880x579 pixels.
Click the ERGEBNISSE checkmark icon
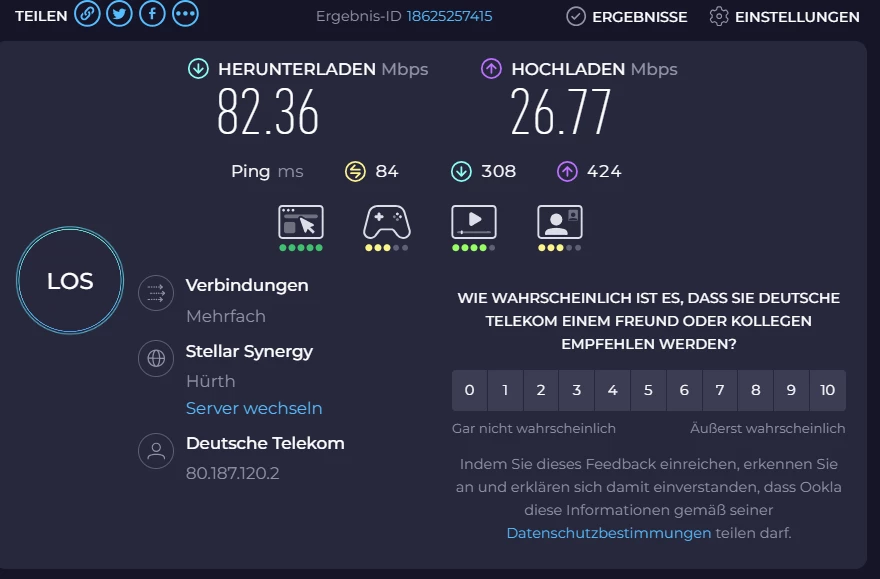(x=576, y=17)
